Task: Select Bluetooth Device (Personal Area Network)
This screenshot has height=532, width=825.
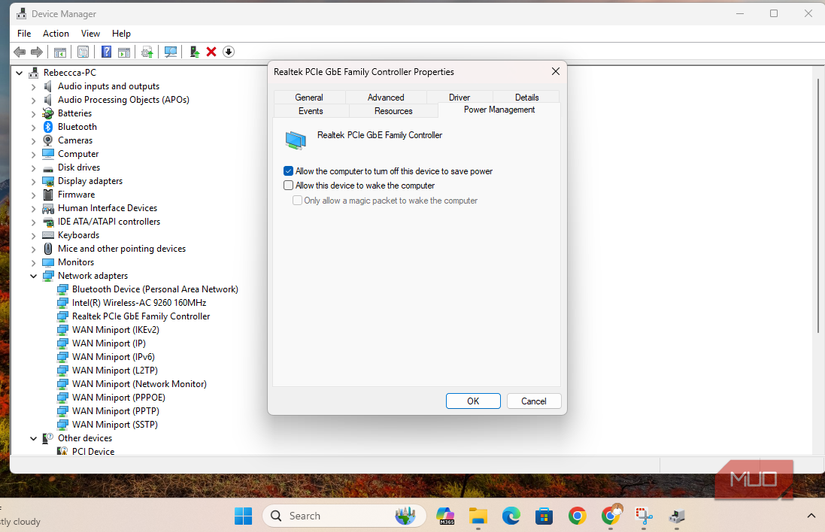Action: (x=155, y=289)
